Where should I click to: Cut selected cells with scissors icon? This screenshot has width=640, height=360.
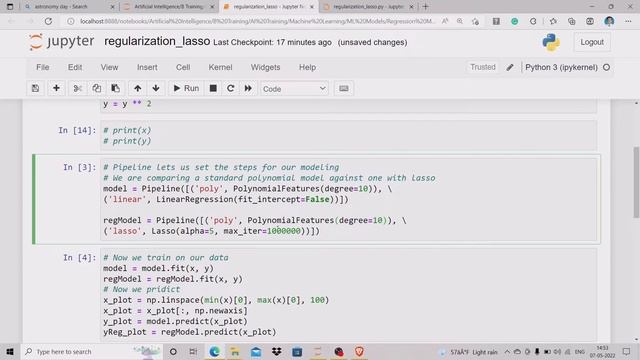pos(78,89)
